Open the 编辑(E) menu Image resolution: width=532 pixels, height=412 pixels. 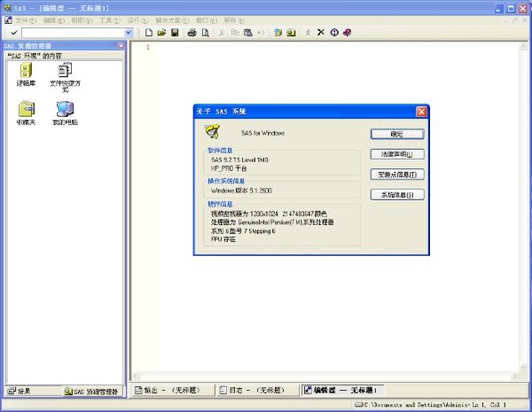tap(53, 20)
